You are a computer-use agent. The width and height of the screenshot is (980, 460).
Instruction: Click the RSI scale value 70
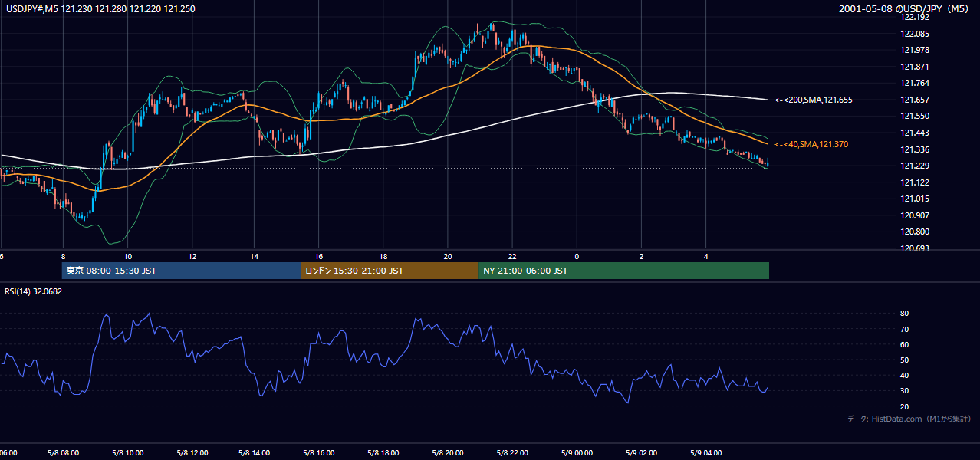[x=905, y=329]
